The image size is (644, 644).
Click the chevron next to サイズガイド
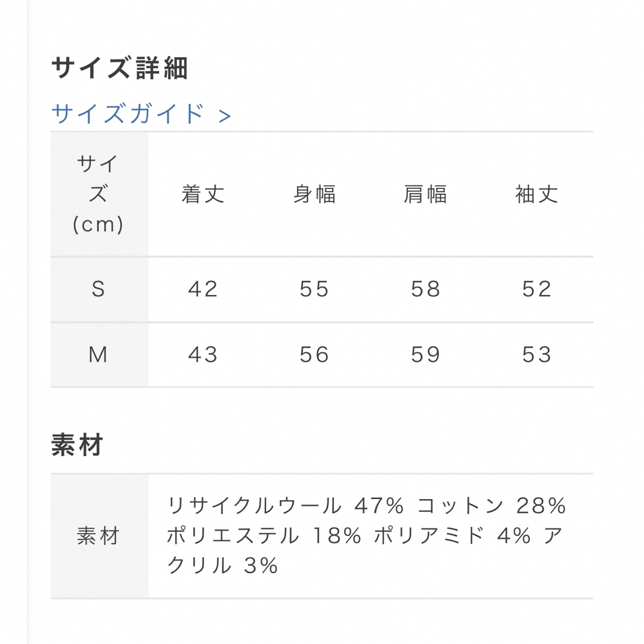(x=225, y=116)
